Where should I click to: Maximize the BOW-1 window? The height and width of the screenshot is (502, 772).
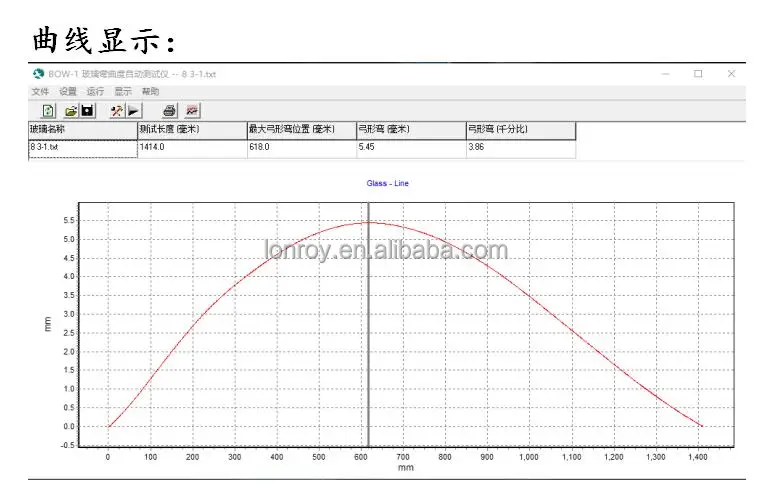click(698, 74)
